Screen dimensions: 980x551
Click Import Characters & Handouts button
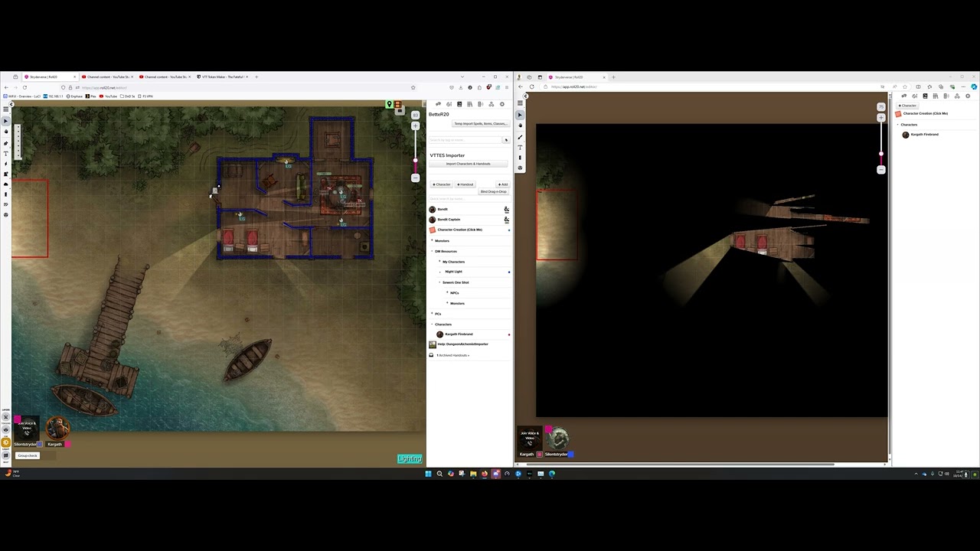pos(468,164)
